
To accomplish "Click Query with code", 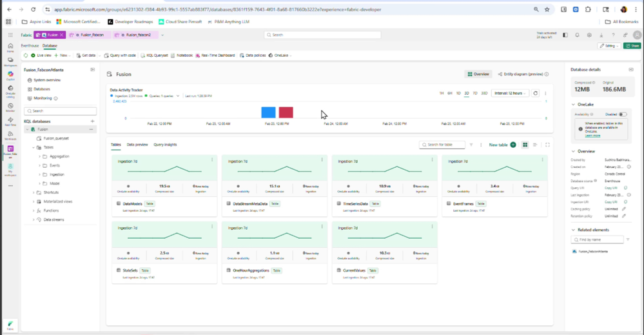I will coord(119,55).
